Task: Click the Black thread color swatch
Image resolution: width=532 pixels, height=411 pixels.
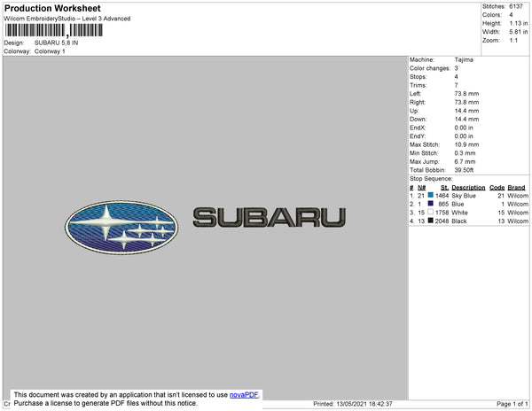Action: tap(431, 221)
